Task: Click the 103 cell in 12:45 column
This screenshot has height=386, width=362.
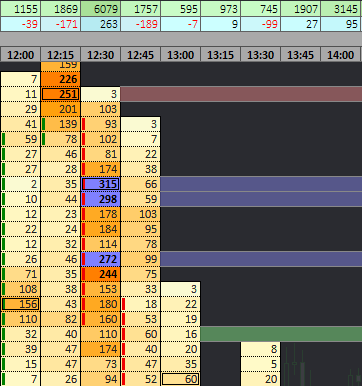Action: pos(140,214)
